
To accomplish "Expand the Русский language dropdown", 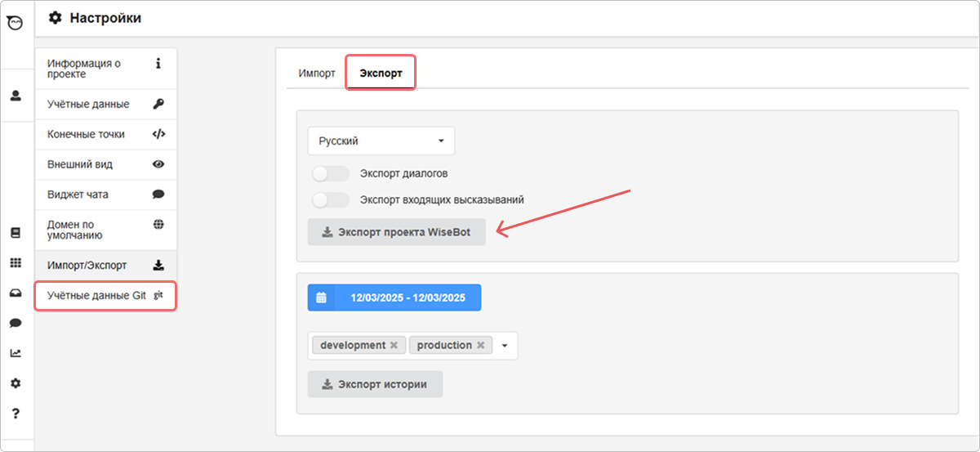I will (381, 141).
